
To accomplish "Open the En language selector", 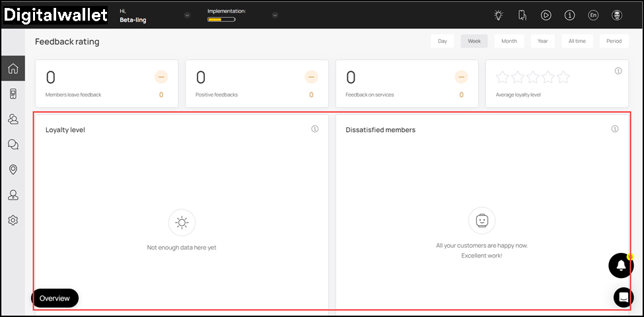I will (592, 15).
